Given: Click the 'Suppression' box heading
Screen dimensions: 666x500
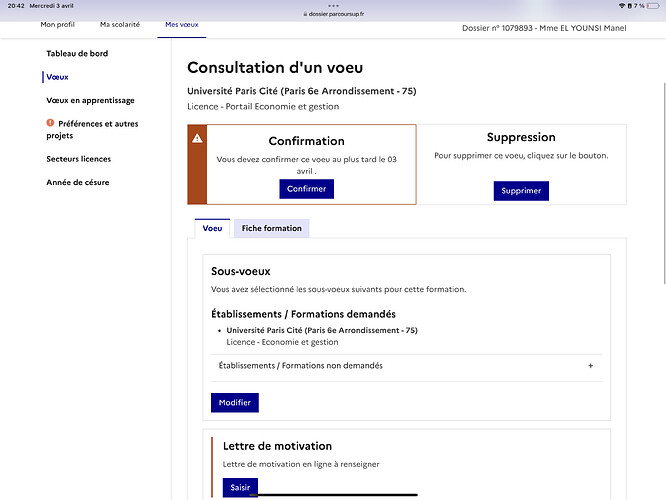Looking at the screenshot, I should [521, 137].
